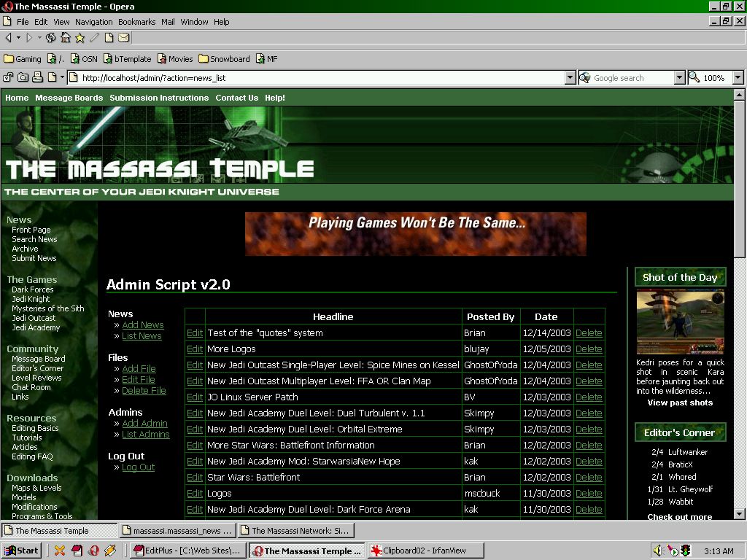Switch to The Massassi Network page tab
The image size is (747, 560).
click(295, 531)
